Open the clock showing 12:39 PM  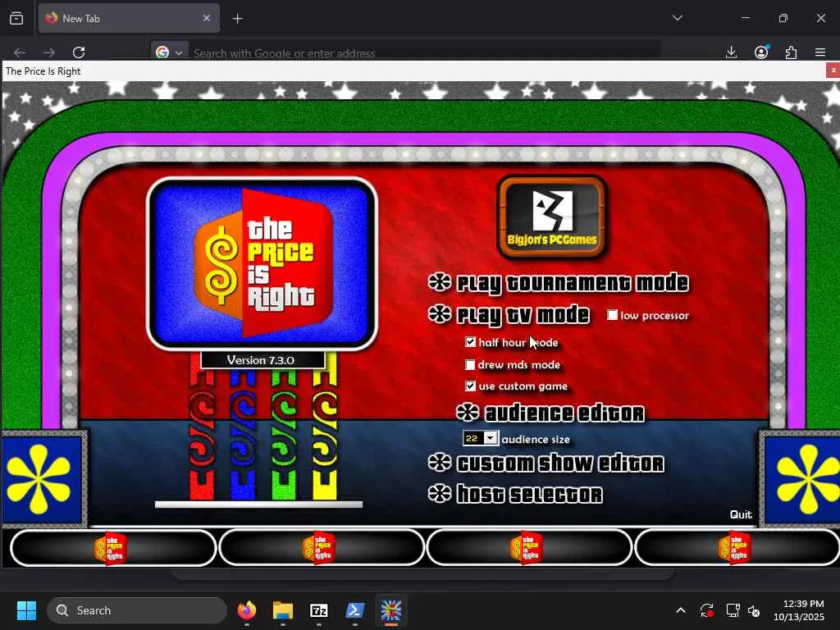pos(798,610)
